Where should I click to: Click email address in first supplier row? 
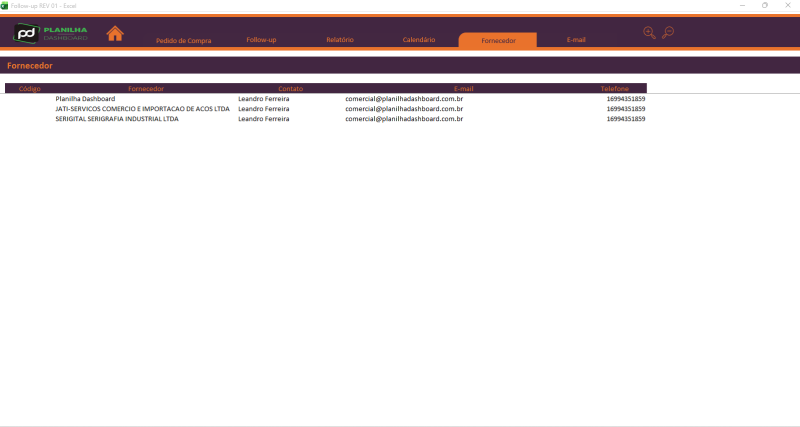(403, 99)
